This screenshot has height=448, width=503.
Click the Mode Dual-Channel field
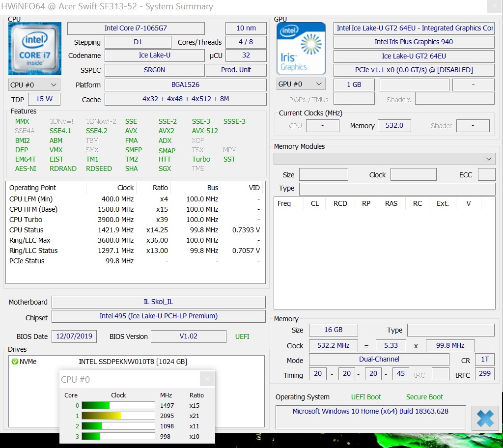[x=379, y=360]
